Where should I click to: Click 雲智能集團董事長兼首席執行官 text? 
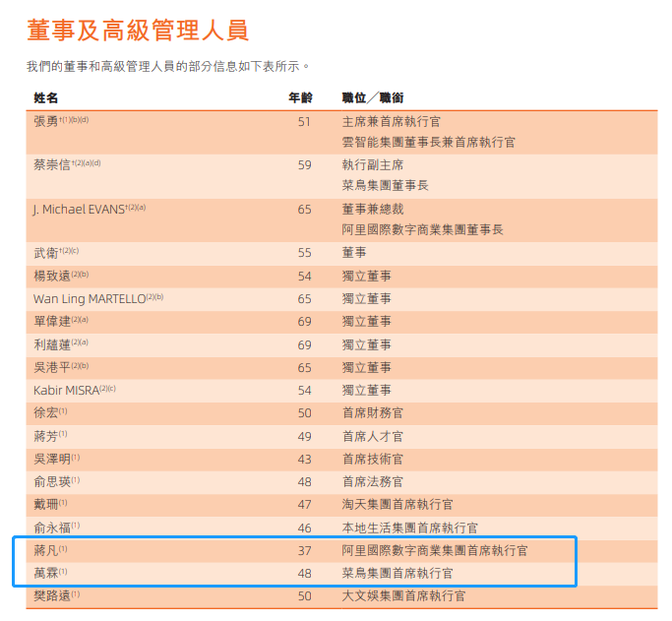coord(428,143)
